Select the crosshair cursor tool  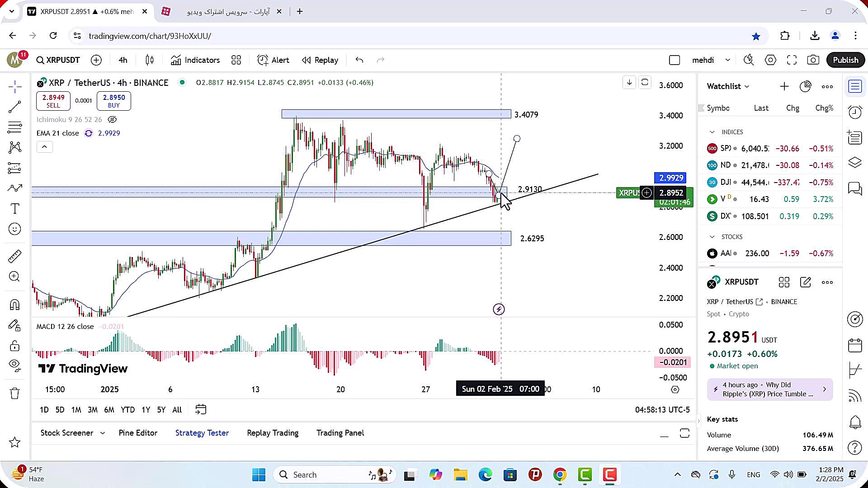(15, 87)
